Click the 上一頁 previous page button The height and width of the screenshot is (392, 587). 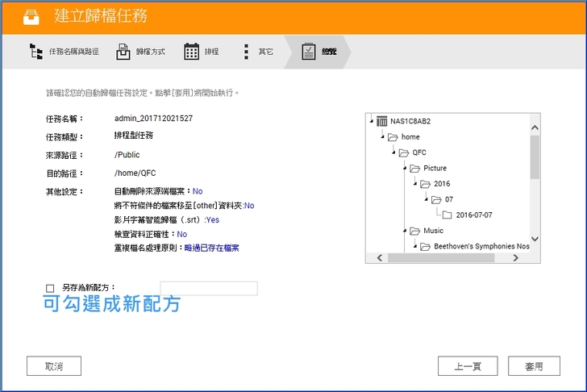click(x=468, y=366)
